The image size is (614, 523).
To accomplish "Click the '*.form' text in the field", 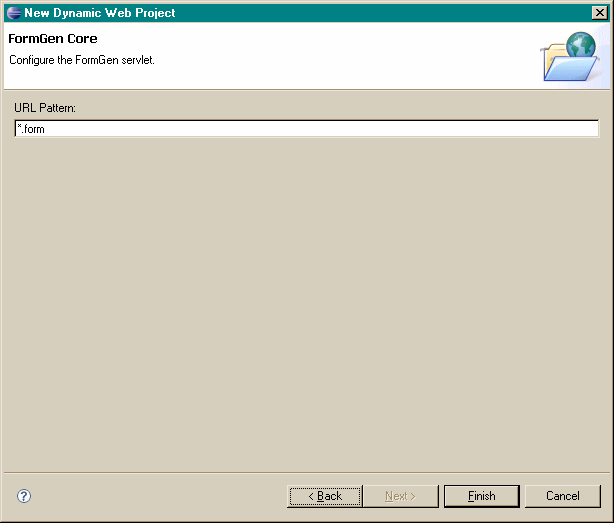I will (31, 129).
